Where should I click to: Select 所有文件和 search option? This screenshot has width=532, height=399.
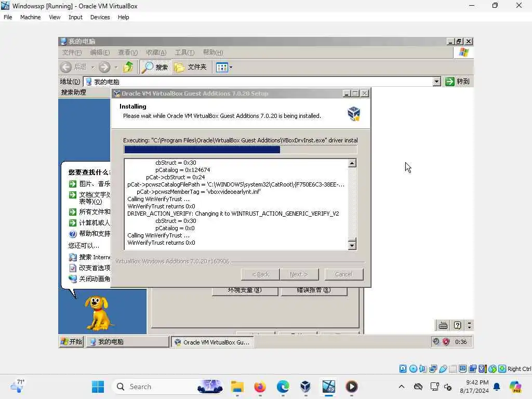point(90,212)
